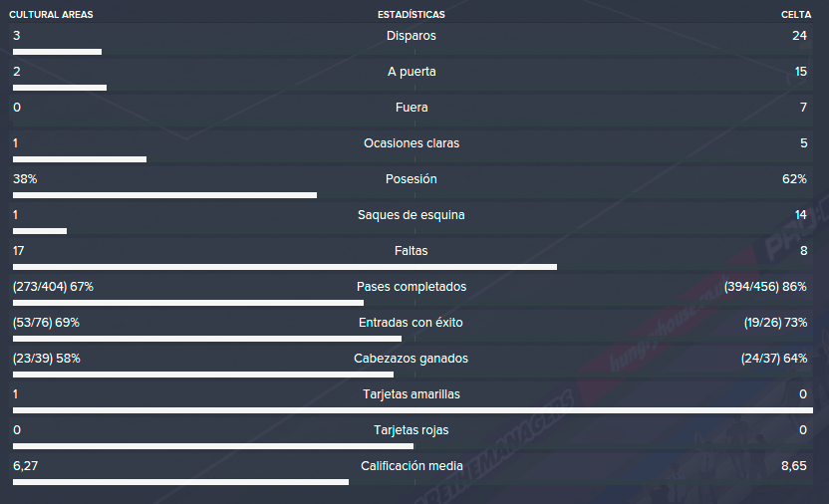829x504 pixels.
Task: Select the Tarjetas rojas label
Action: click(412, 430)
